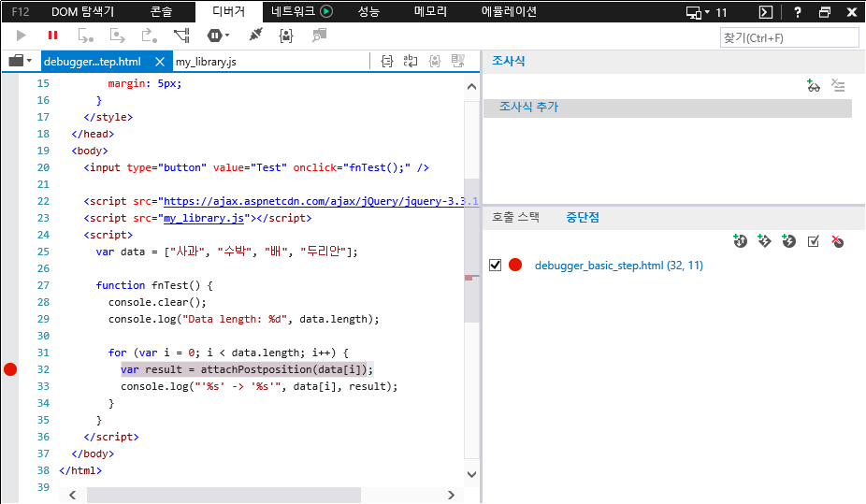Image resolution: width=866 pixels, height=504 pixels.
Task: Open the 콘솔 tab
Action: (161, 11)
